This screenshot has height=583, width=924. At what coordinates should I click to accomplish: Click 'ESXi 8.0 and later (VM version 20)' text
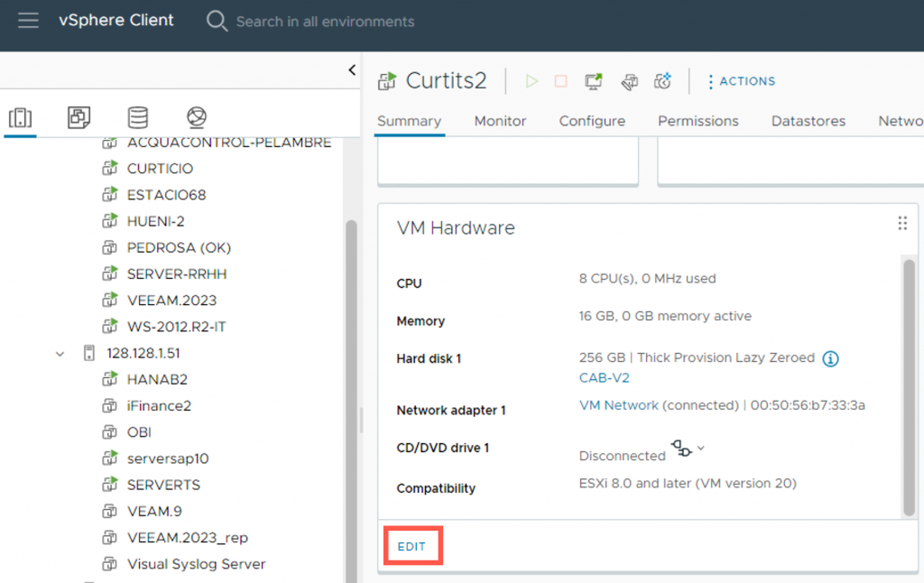[x=688, y=484]
